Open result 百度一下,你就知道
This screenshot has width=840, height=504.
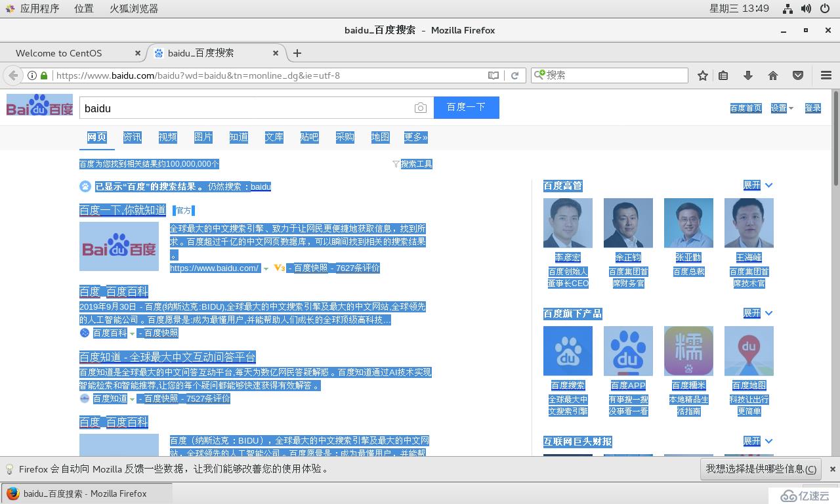pyautogui.click(x=123, y=210)
